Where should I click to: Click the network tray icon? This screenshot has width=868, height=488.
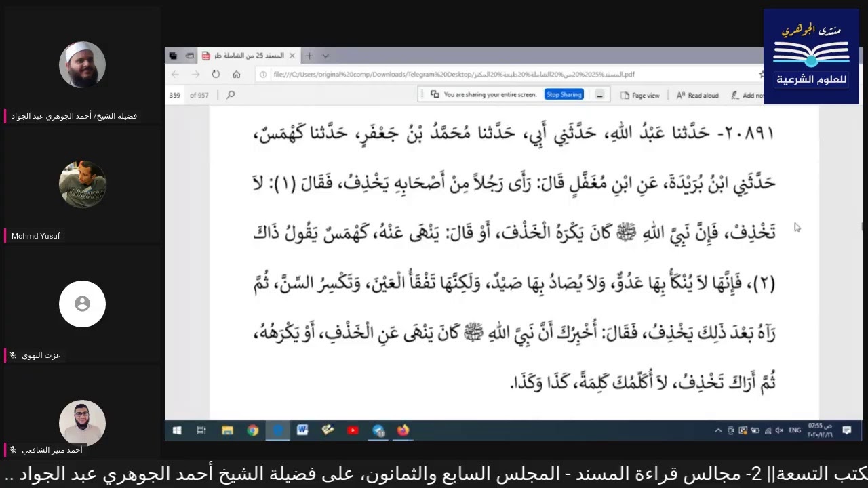click(768, 430)
